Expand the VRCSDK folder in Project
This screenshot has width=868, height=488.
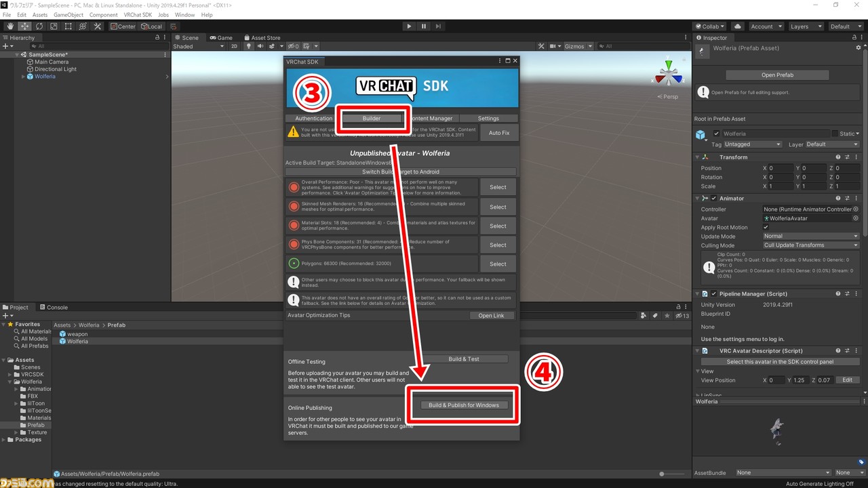[9, 374]
